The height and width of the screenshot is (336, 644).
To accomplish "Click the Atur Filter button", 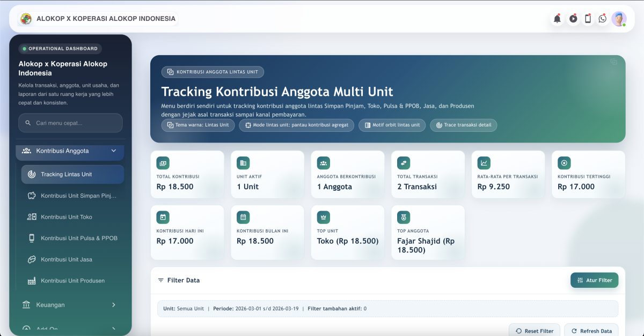I will tap(594, 280).
